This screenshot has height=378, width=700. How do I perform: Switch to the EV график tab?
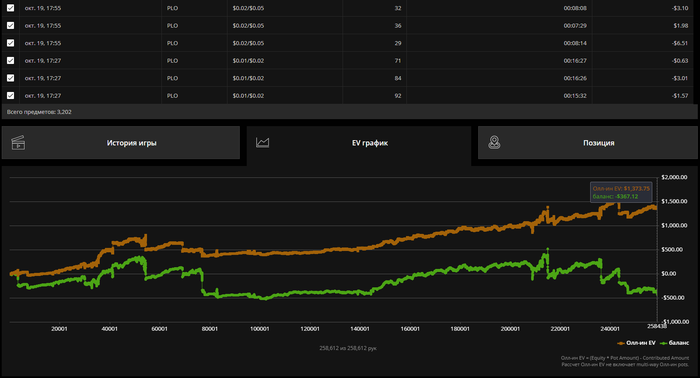359,145
